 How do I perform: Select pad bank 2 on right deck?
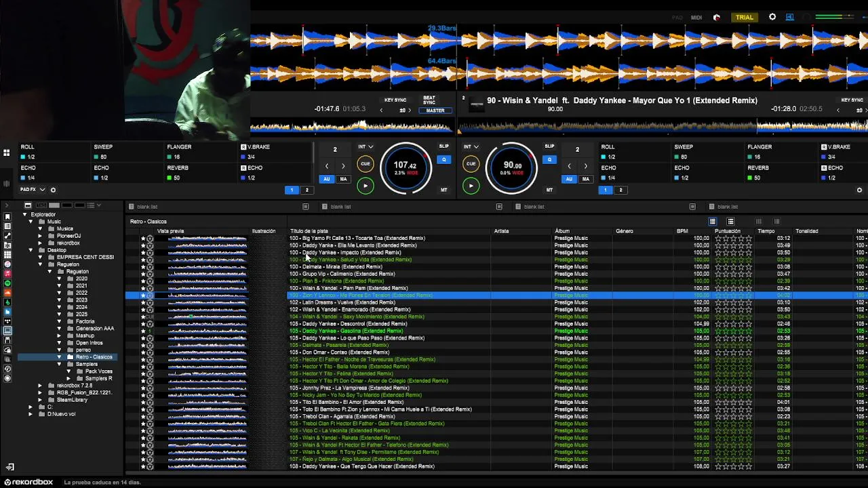(620, 190)
